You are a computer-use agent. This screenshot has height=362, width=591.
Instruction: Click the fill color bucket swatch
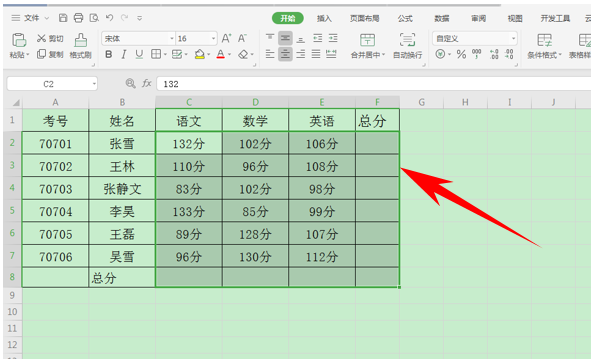click(x=199, y=55)
